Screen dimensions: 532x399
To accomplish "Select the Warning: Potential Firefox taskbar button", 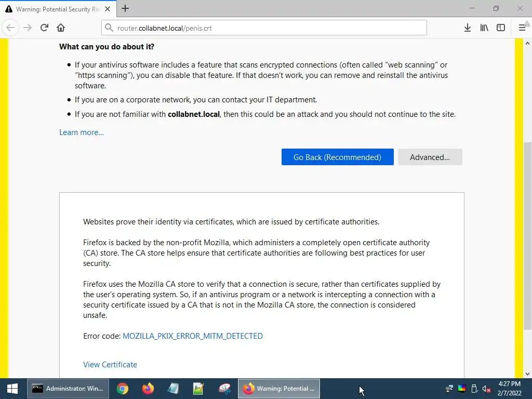I will tap(279, 389).
